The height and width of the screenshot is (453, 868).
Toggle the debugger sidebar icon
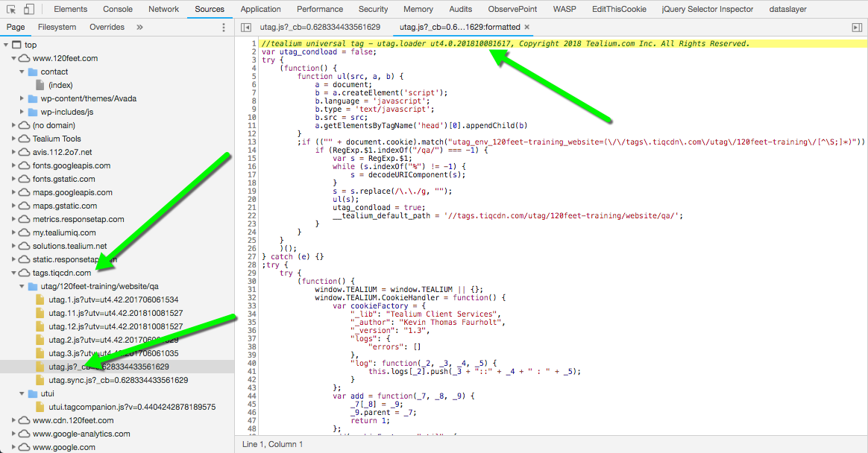857,27
